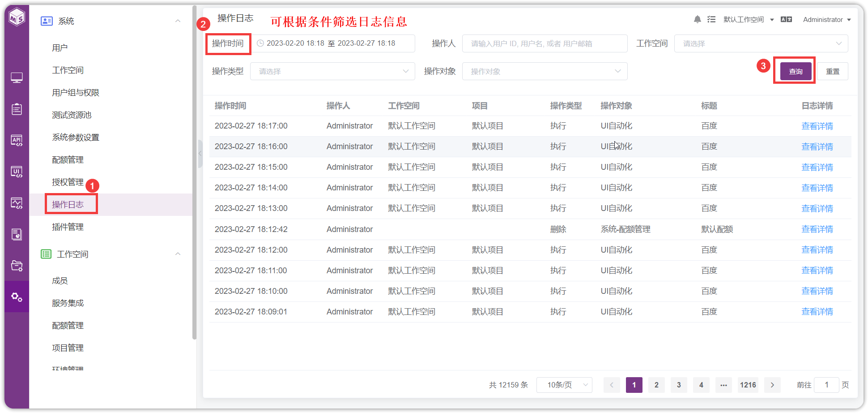Click the 重置 reset button
The width and height of the screenshot is (868, 413).
(x=832, y=71)
